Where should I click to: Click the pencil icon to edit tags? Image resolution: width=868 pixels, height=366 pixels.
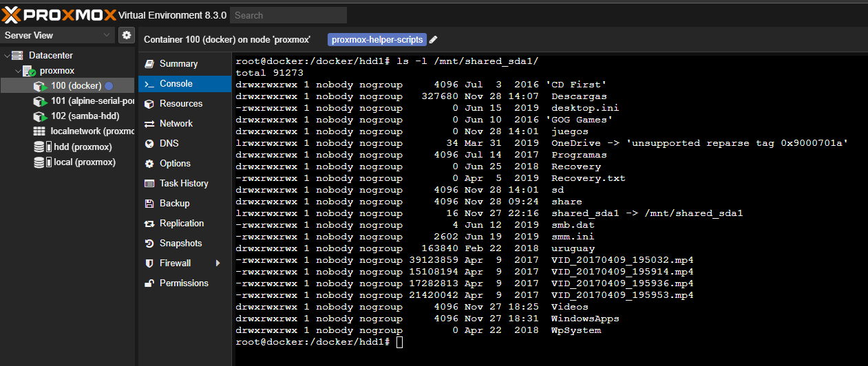pos(433,40)
